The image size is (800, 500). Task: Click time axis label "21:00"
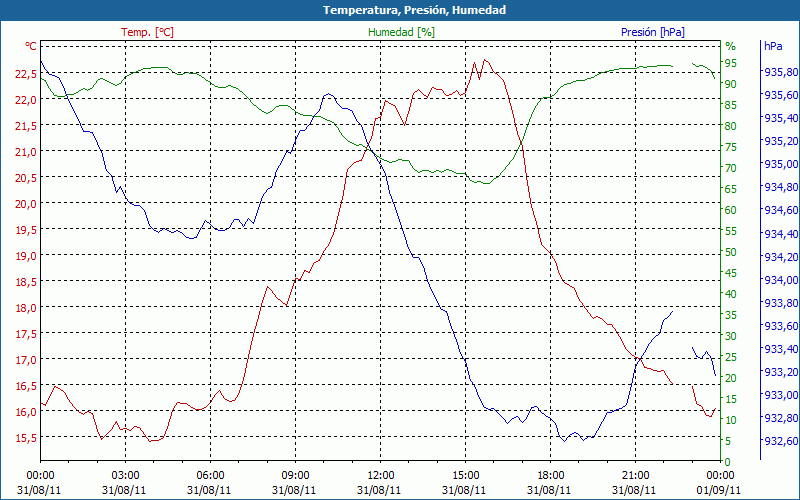pos(634,476)
